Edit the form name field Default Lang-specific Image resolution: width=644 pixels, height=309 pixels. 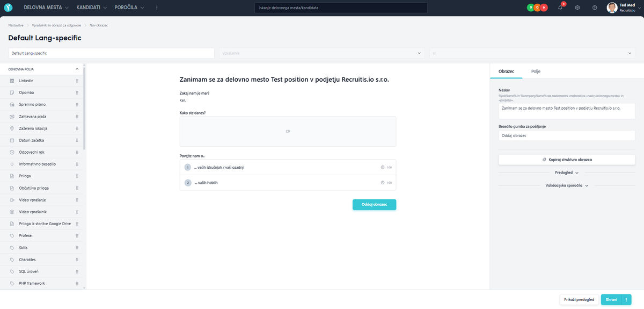click(112, 53)
